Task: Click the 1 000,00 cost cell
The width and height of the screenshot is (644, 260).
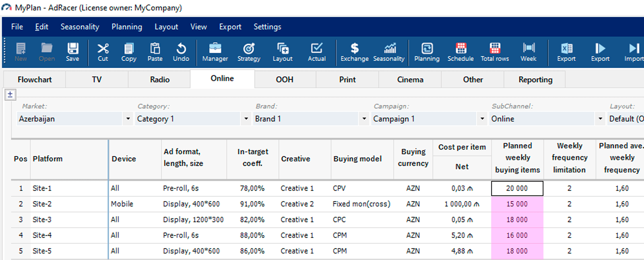Action: [462, 204]
